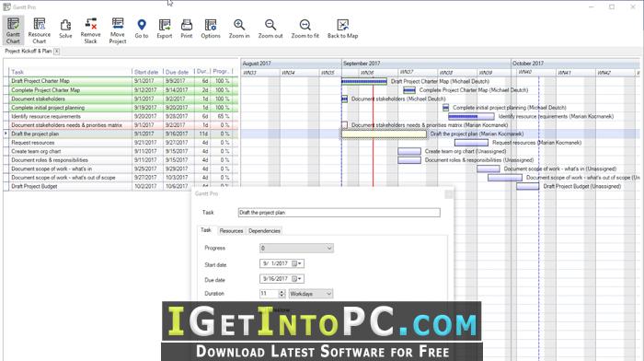This screenshot has height=361, width=644.
Task: Select the Draft the project plan bar
Action: click(x=384, y=134)
